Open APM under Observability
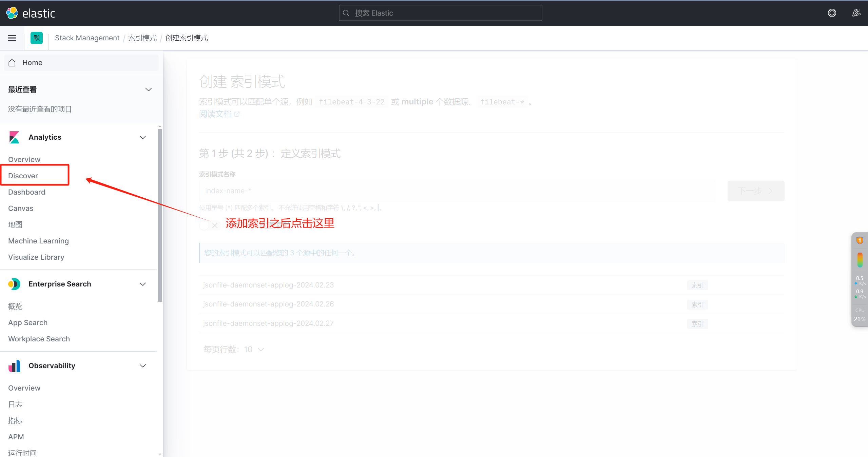Screen dimensions: 868x457 point(16,437)
